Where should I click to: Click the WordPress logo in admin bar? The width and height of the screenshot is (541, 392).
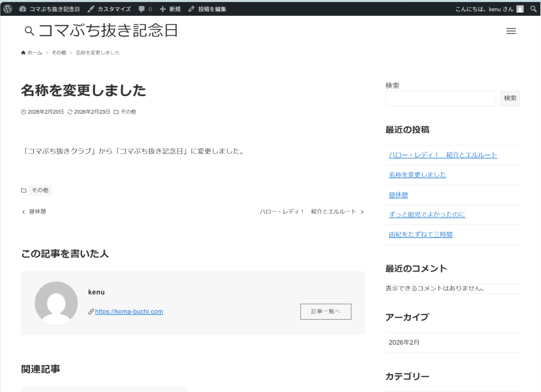pos(8,8)
